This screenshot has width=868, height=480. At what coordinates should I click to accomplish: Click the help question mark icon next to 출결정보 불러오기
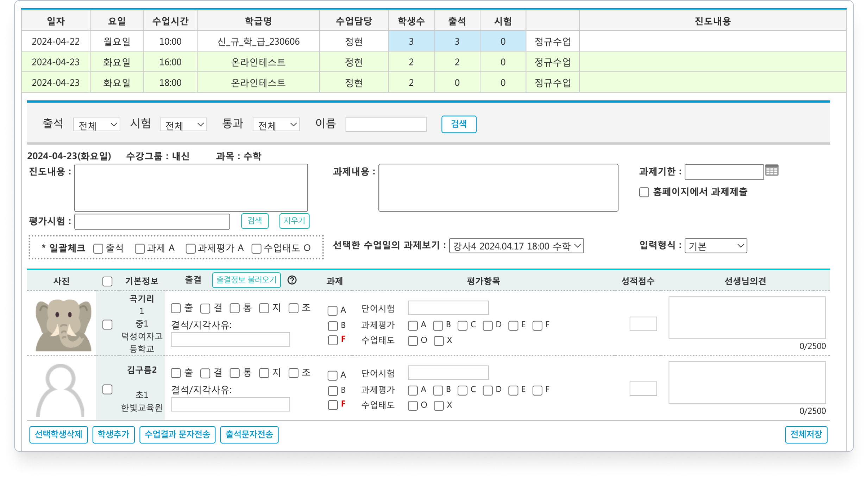[x=292, y=280]
